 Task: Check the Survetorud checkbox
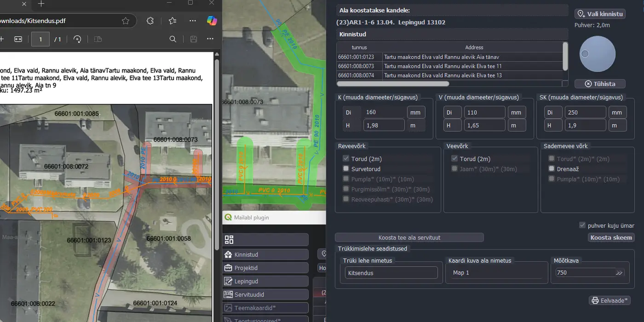pos(346,169)
